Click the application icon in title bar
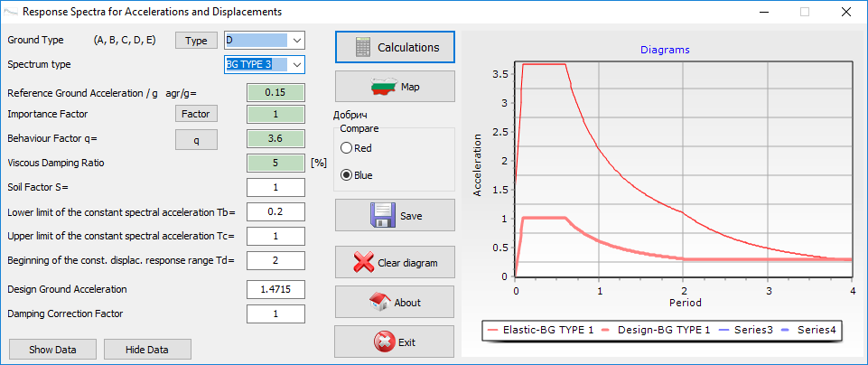 (10, 12)
